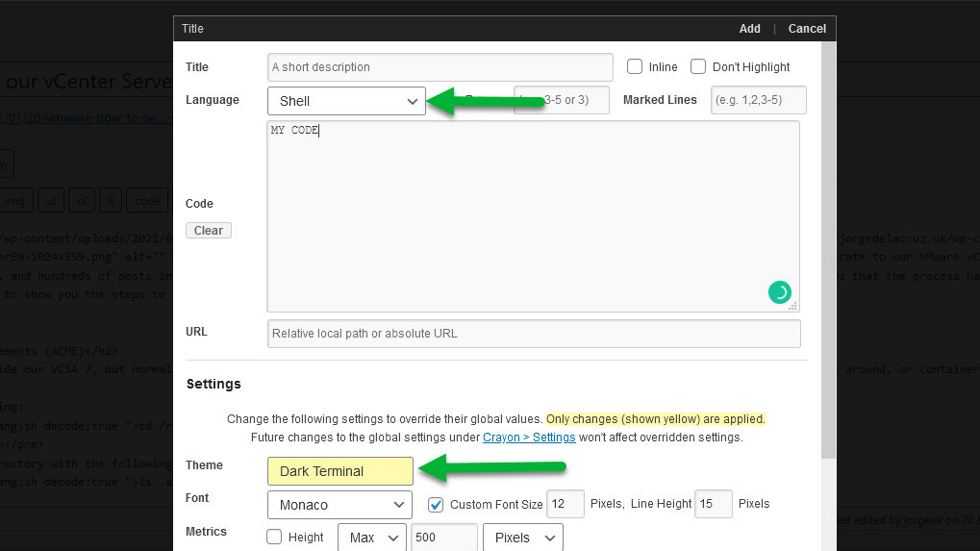The width and height of the screenshot is (980, 551).
Task: Click the height value field showing 500
Action: pos(443,538)
